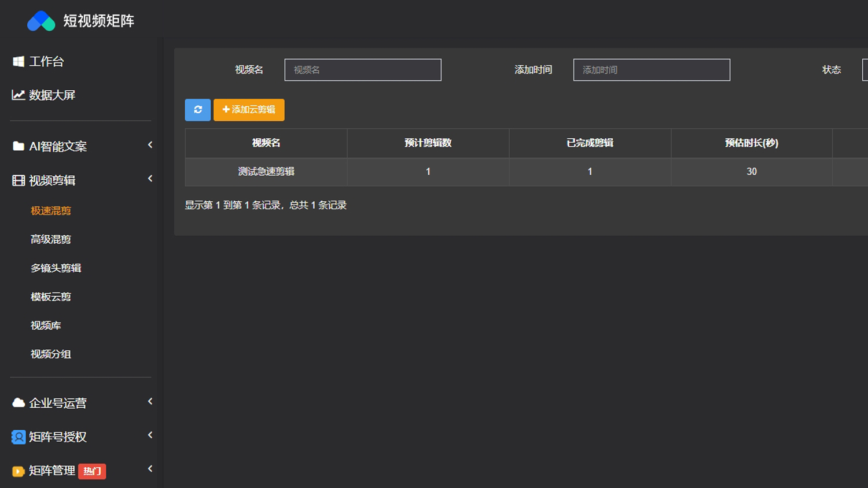Click the 状态 filter label
Image resolution: width=868 pixels, height=488 pixels.
(832, 70)
